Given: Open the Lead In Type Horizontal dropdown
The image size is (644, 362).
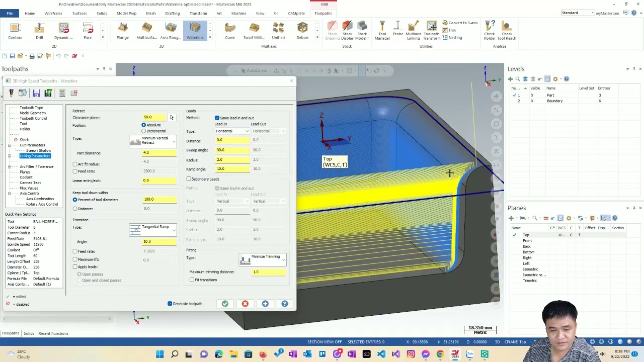Looking at the screenshot, I should tap(232, 131).
